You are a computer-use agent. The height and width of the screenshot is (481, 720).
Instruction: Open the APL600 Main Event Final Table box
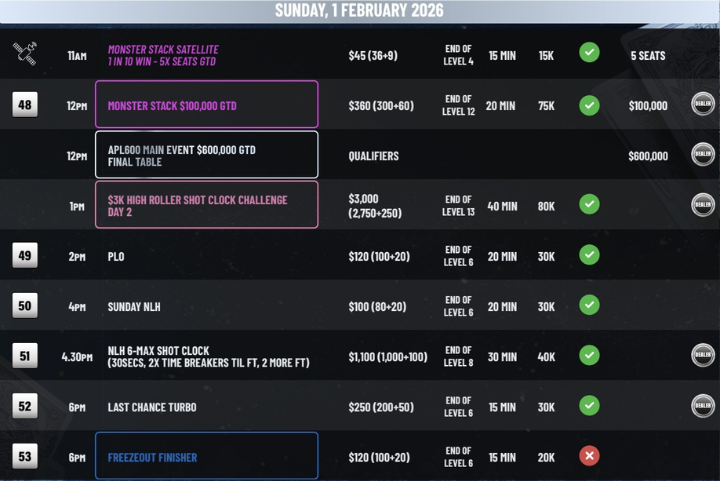pyautogui.click(x=206, y=154)
